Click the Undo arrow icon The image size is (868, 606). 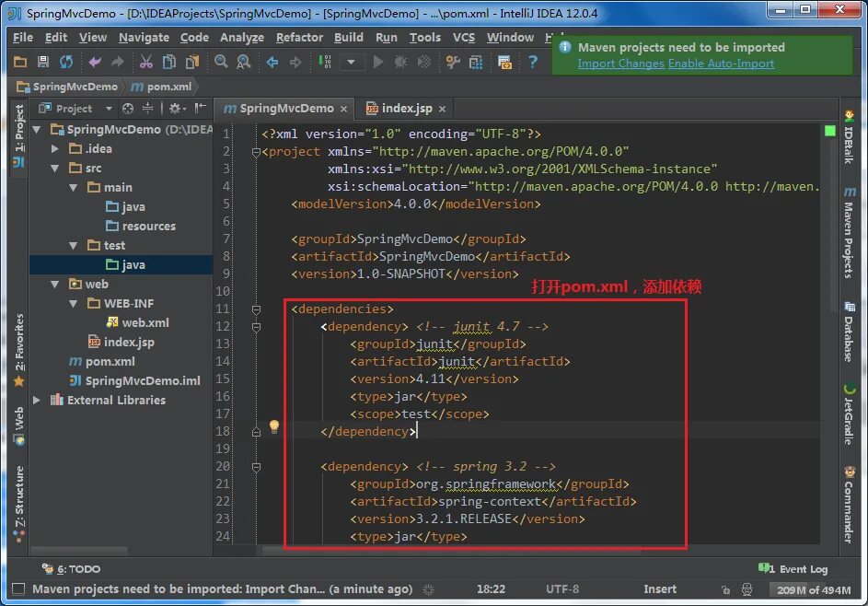click(95, 62)
